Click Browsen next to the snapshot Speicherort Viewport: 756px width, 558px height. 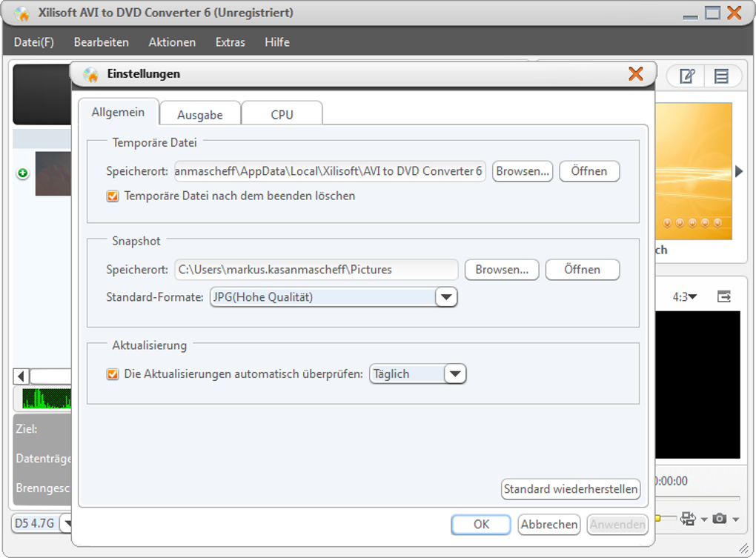(x=501, y=269)
